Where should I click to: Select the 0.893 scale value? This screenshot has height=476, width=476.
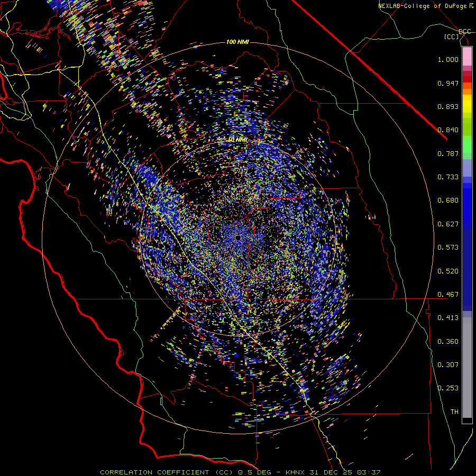448,106
